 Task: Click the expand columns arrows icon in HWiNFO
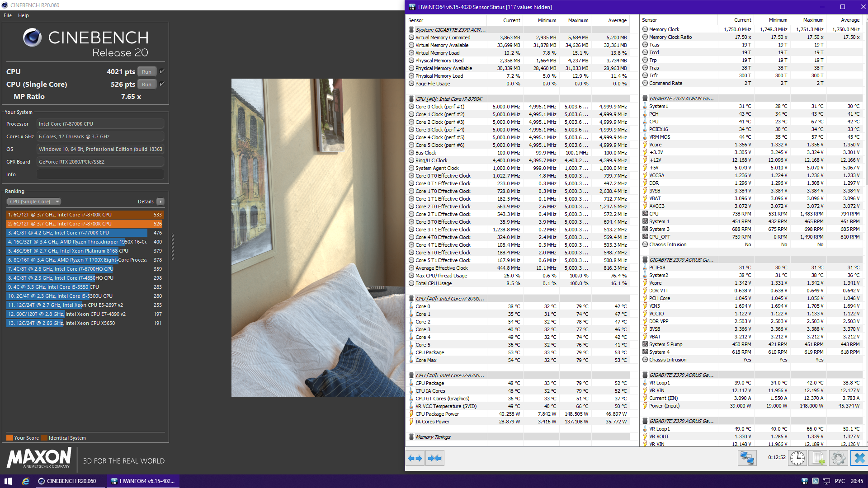tap(415, 458)
